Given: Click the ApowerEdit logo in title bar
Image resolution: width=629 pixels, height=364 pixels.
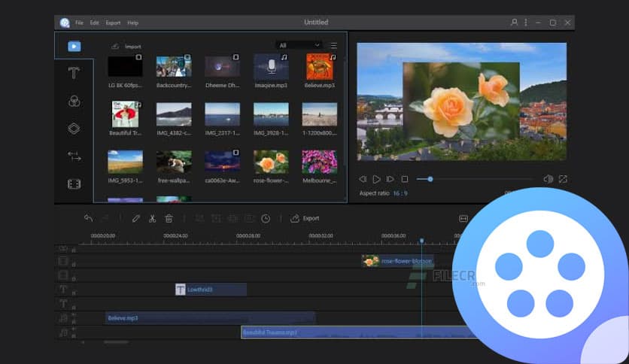Looking at the screenshot, I should coord(65,23).
